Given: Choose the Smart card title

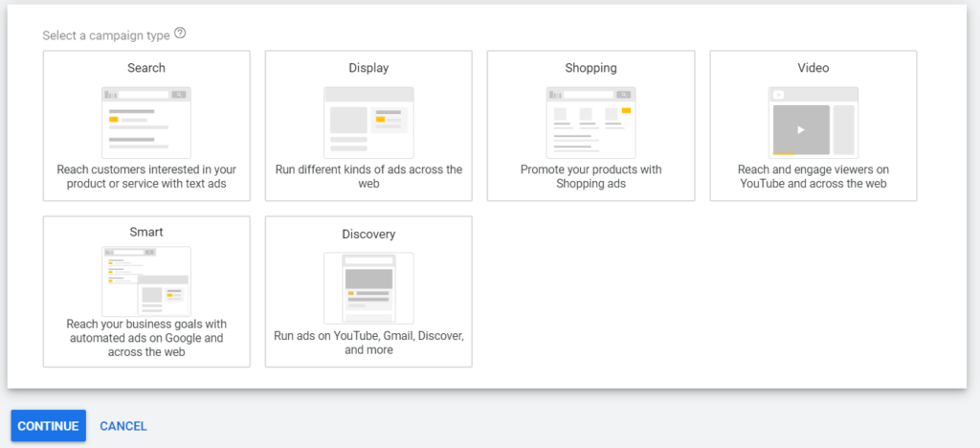Looking at the screenshot, I should coord(146,232).
